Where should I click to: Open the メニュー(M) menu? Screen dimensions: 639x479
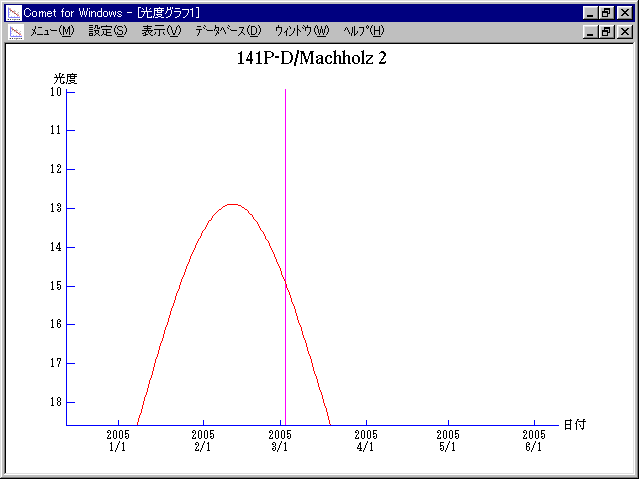[52, 31]
